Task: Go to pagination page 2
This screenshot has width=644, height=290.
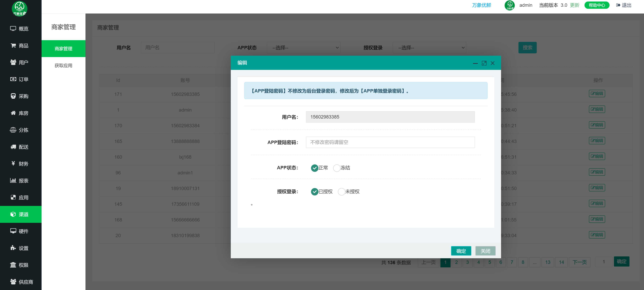Action: 456,262
